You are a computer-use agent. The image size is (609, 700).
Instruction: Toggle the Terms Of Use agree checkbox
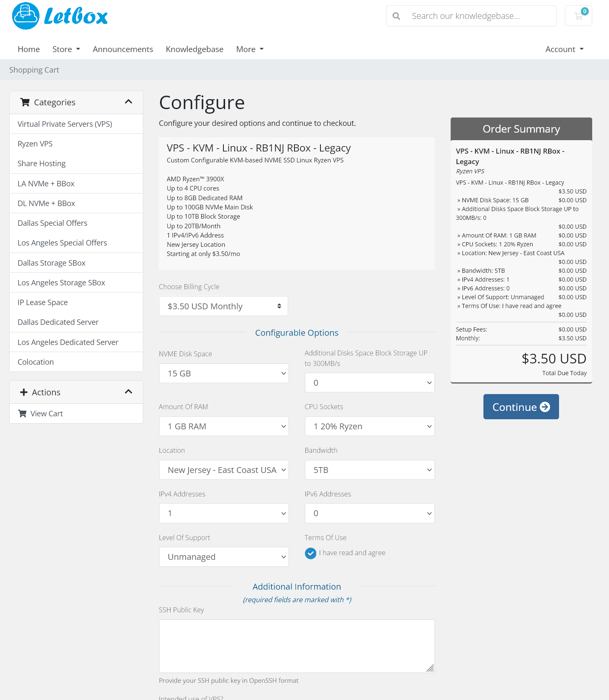coord(310,554)
